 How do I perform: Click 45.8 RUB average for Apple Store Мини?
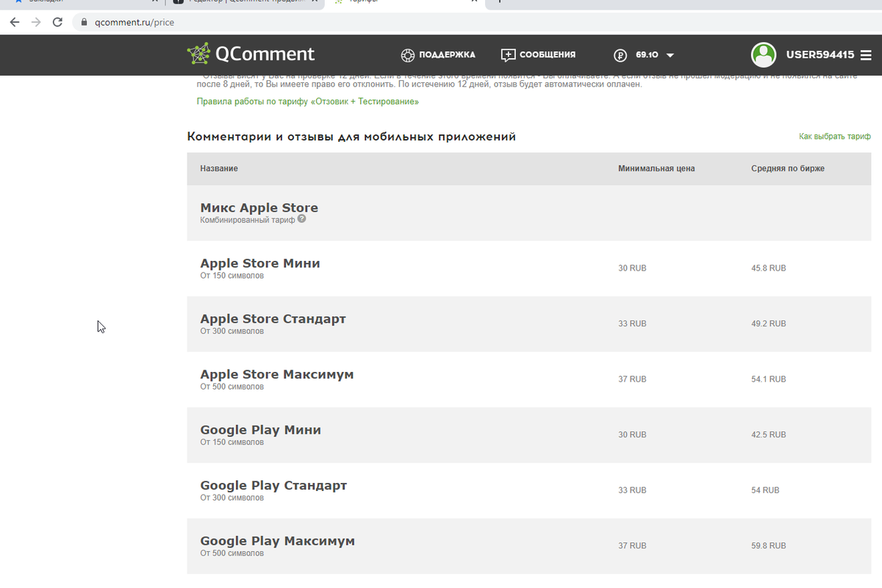[x=769, y=268]
